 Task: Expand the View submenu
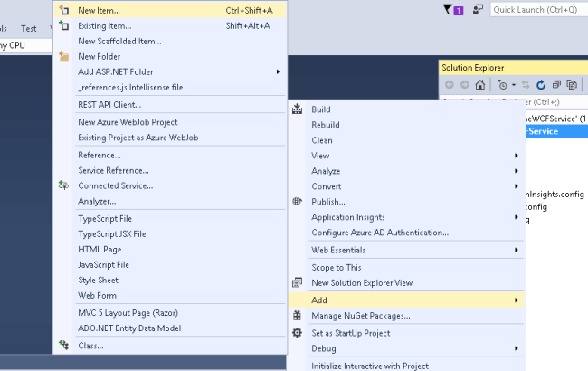(x=406, y=156)
